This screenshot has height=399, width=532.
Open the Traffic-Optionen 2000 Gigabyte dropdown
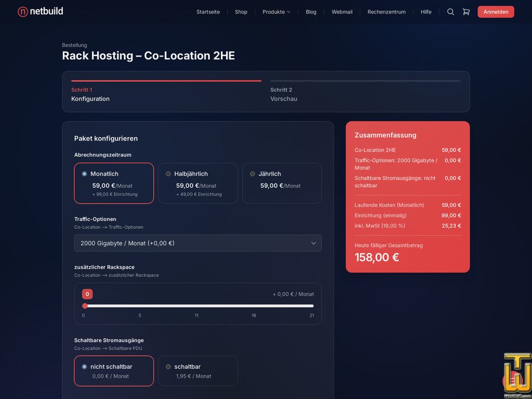(198, 243)
